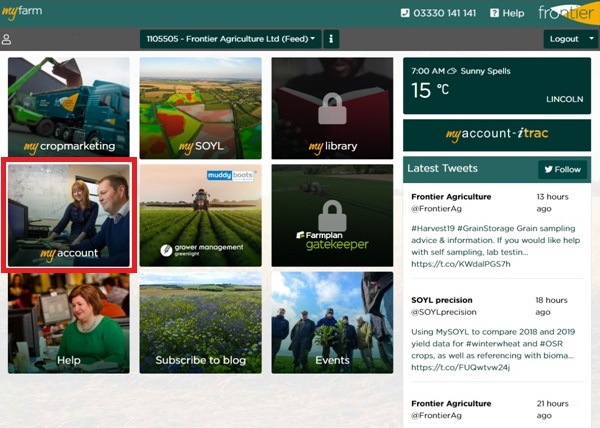Expand the Frontier Agriculture Ltd account dropdown

point(230,39)
